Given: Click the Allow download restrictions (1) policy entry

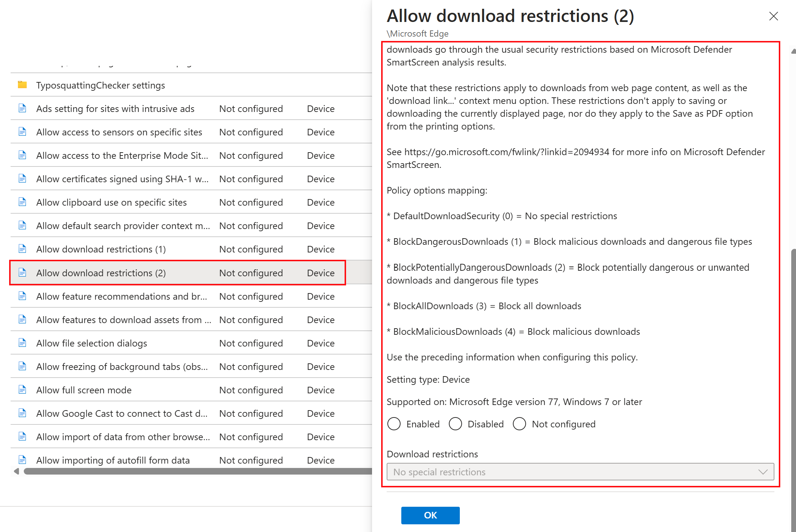Looking at the screenshot, I should 101,249.
